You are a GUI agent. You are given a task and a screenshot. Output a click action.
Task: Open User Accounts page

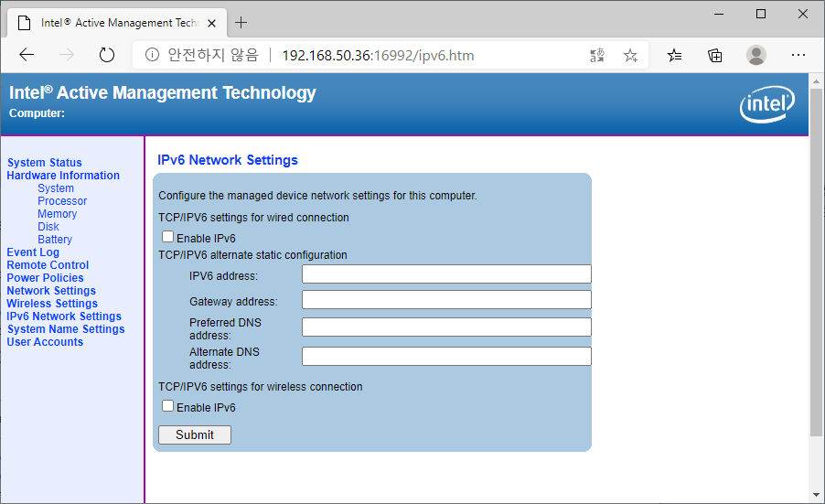coord(45,342)
